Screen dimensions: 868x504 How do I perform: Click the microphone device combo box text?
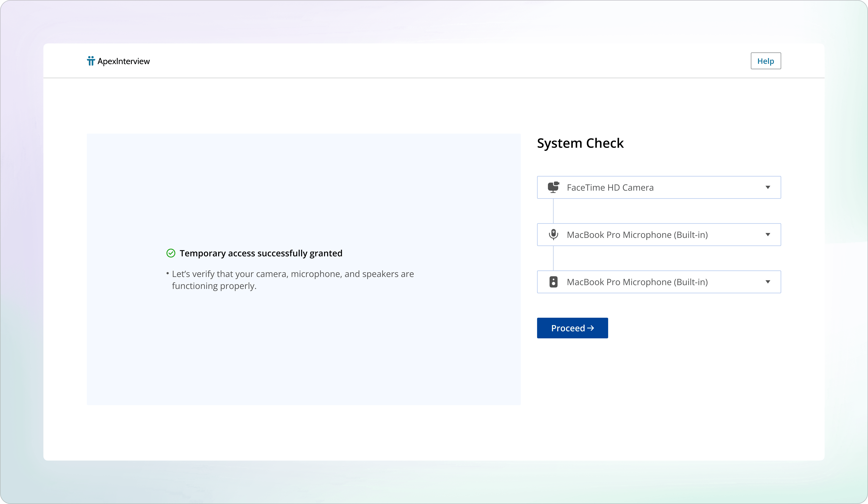tap(637, 235)
